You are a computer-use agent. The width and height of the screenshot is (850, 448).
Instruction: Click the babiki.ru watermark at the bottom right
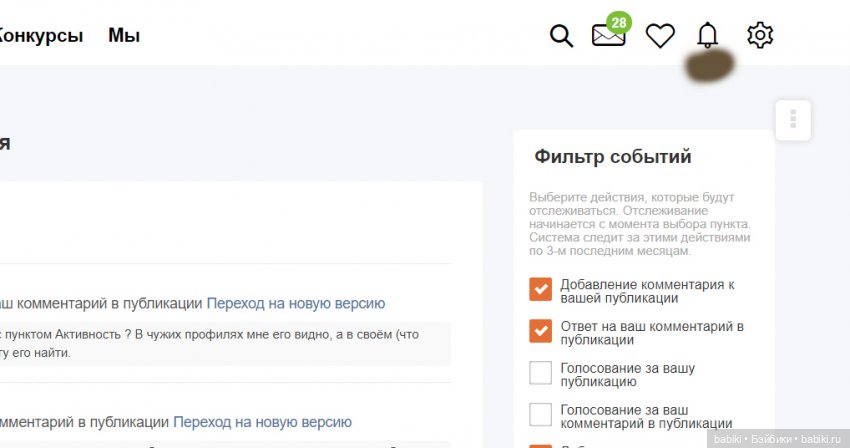pos(778,438)
